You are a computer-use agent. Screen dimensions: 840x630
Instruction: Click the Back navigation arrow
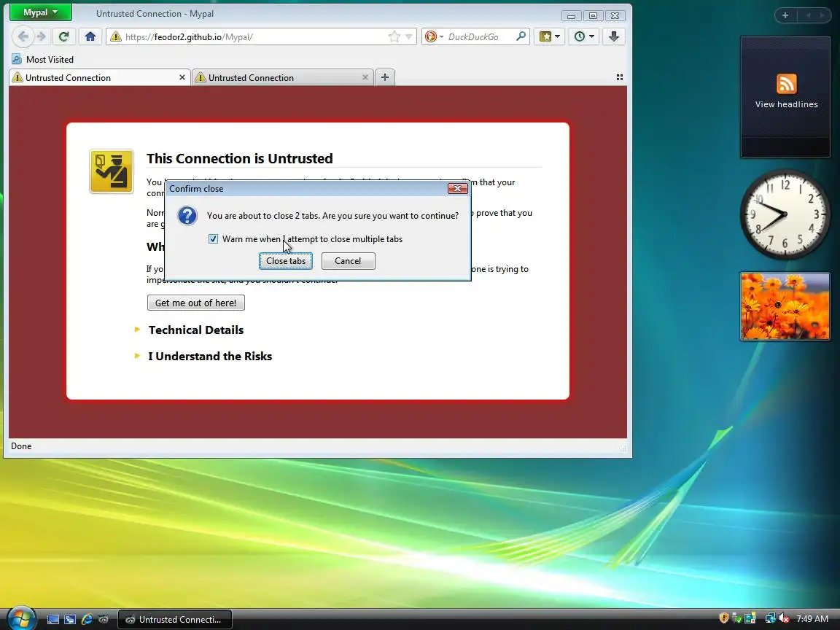point(23,36)
